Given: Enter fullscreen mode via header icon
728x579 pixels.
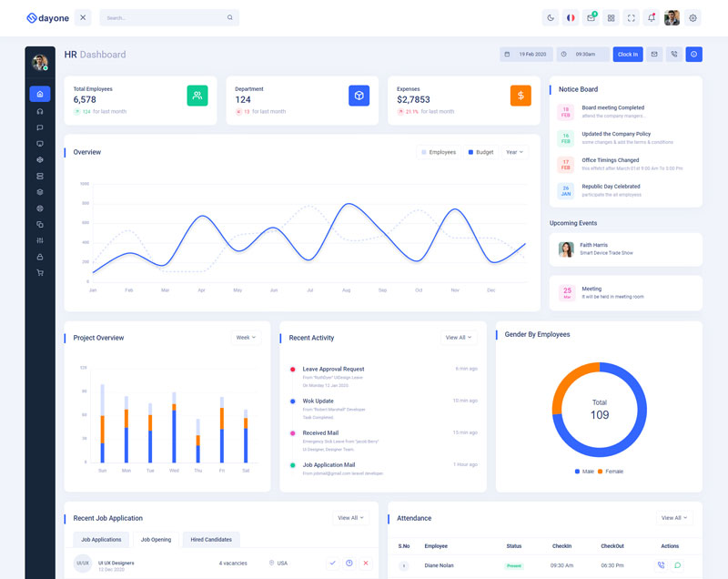Looking at the screenshot, I should click(x=631, y=17).
